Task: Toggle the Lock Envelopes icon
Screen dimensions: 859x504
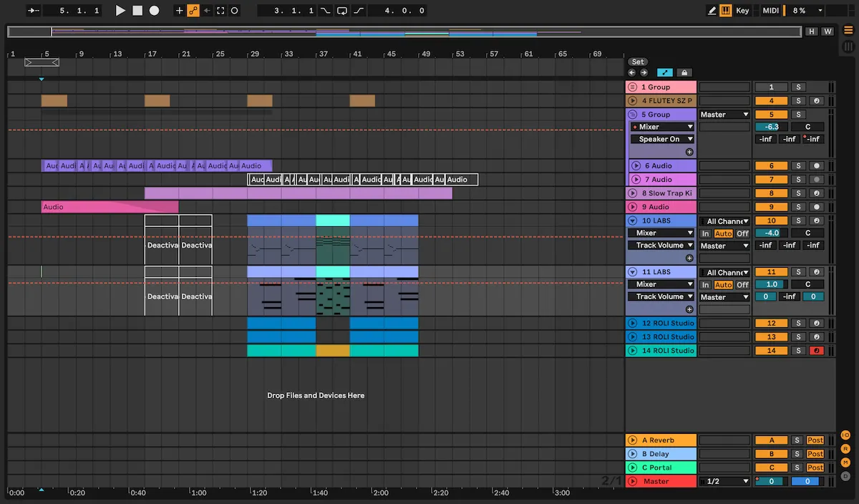Action: pyautogui.click(x=684, y=72)
